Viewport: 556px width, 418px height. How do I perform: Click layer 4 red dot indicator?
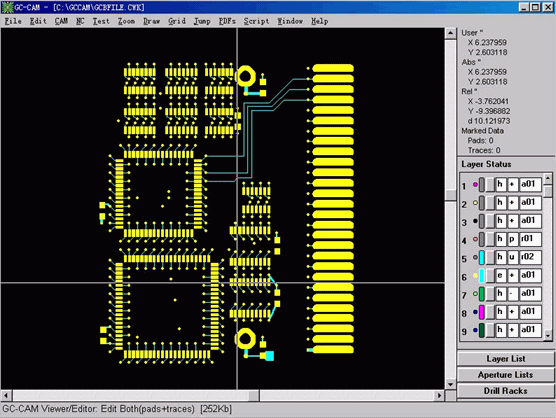click(x=475, y=239)
